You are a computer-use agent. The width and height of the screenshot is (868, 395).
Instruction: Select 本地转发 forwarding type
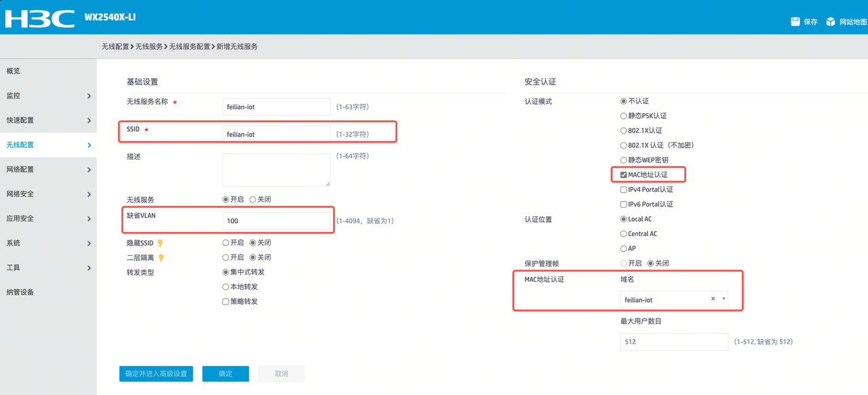(x=226, y=287)
